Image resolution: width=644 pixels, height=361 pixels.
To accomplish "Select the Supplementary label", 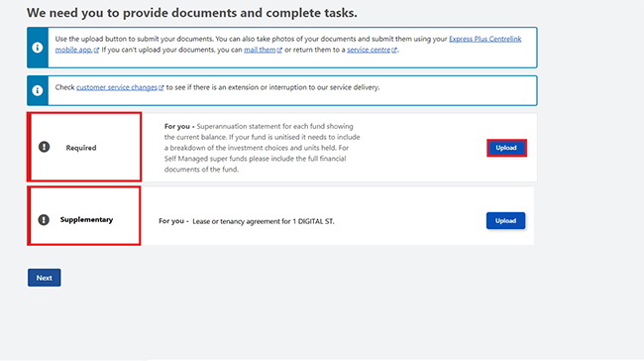I will coord(86,219).
